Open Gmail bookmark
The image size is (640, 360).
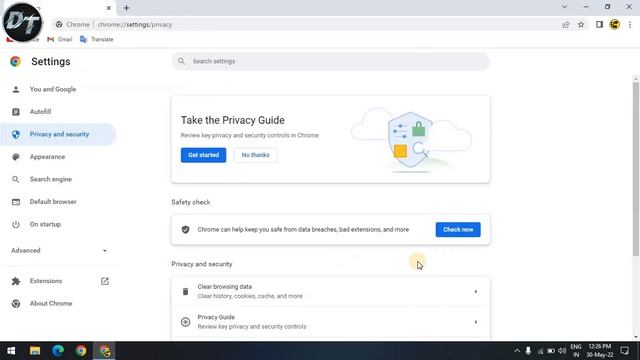click(60, 39)
